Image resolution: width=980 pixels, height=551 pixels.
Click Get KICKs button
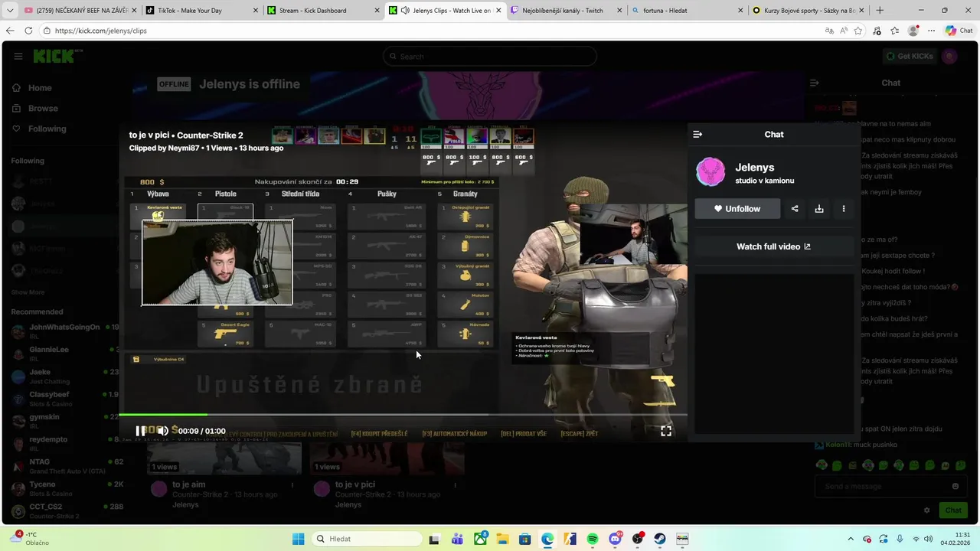coord(909,56)
